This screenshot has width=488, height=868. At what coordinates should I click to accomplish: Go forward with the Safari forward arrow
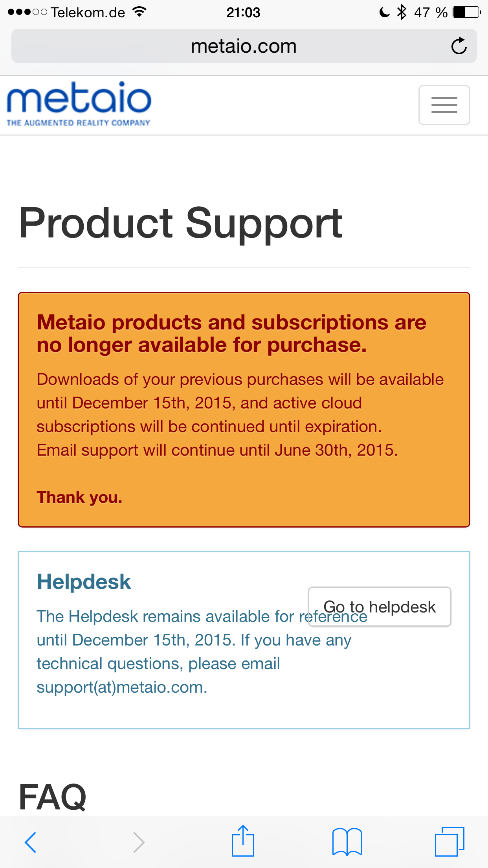click(x=139, y=842)
